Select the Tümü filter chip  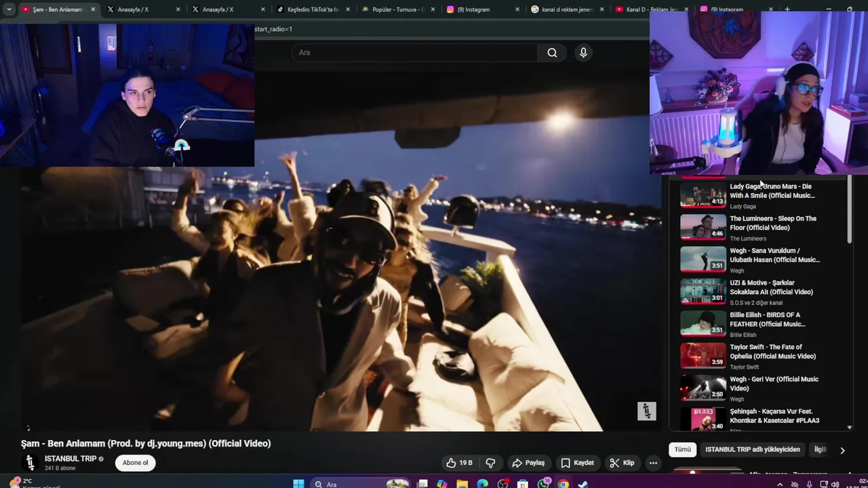(x=682, y=449)
